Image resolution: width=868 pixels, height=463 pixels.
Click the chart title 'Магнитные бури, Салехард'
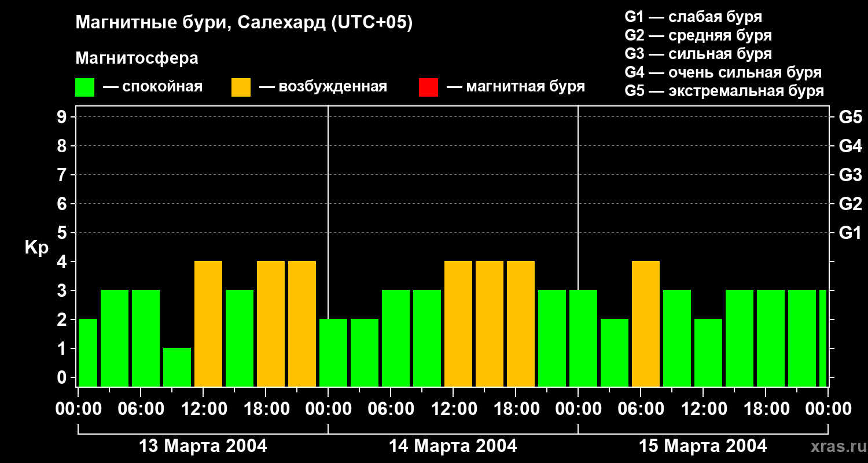tap(244, 23)
